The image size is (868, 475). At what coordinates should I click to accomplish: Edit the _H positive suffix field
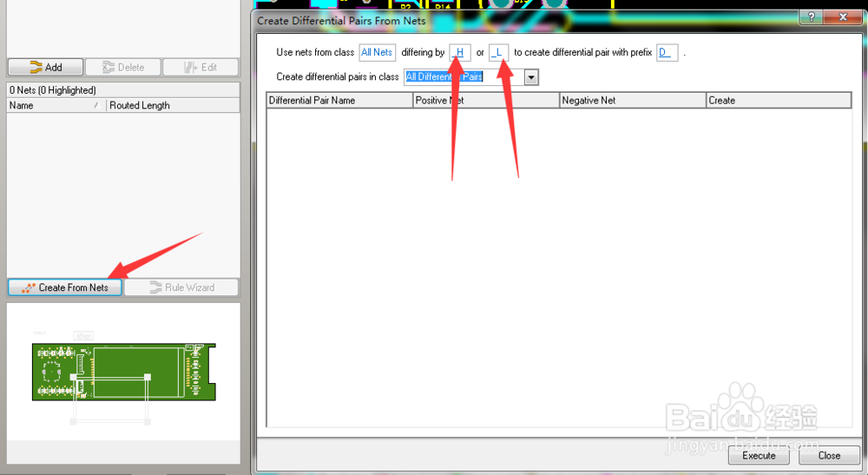[459, 53]
